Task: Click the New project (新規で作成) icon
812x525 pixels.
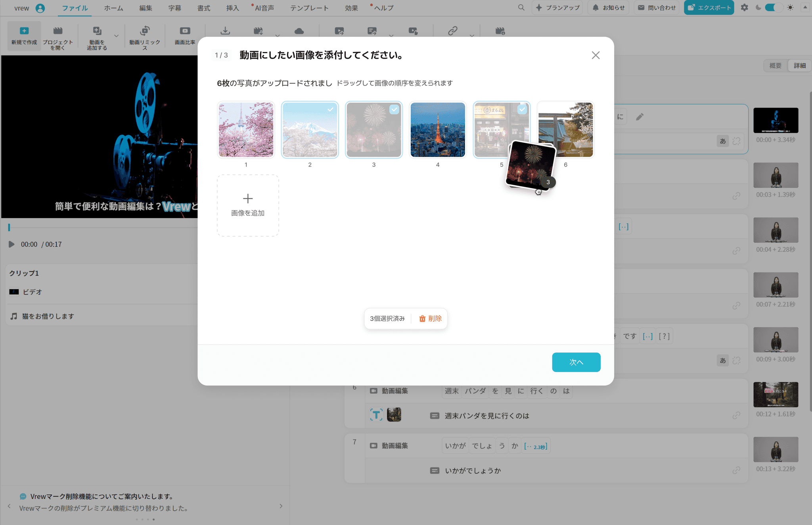Action: (x=24, y=31)
